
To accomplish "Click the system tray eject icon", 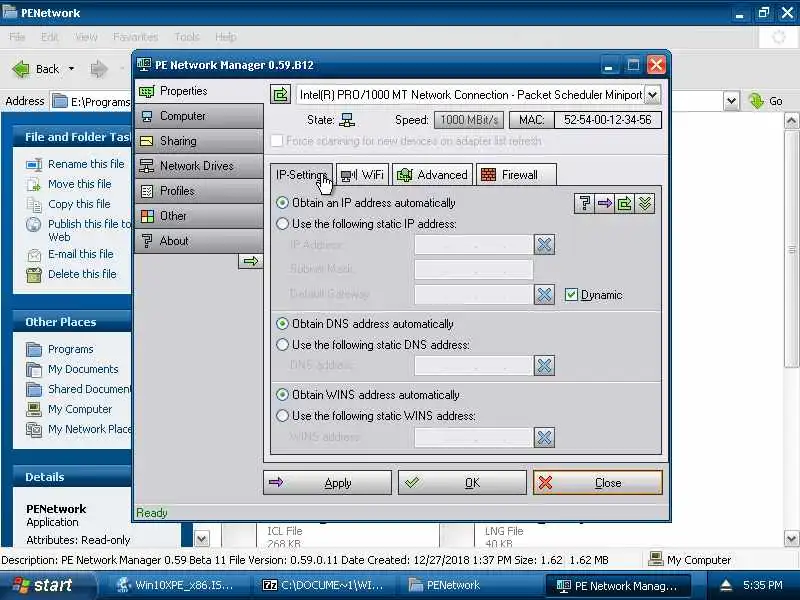I will point(726,585).
